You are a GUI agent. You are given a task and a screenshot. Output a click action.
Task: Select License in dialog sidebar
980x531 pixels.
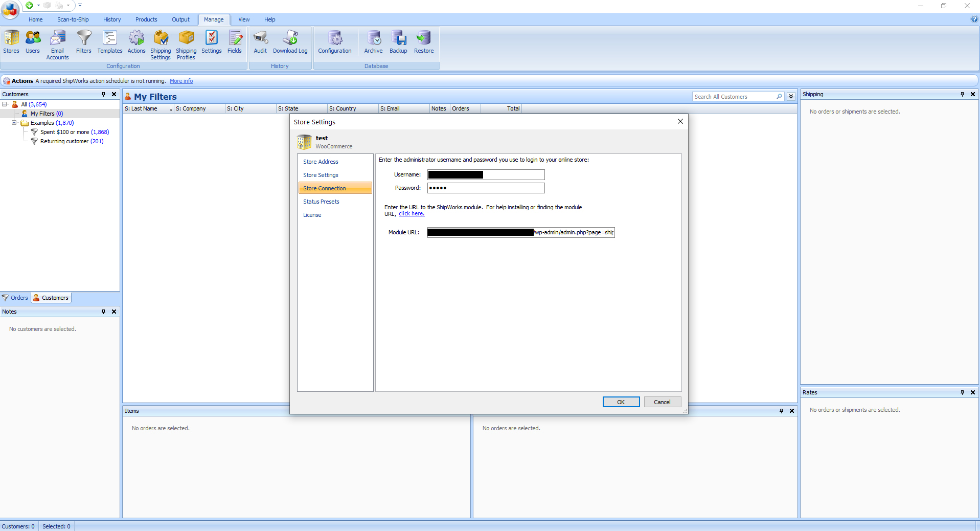click(x=335, y=215)
